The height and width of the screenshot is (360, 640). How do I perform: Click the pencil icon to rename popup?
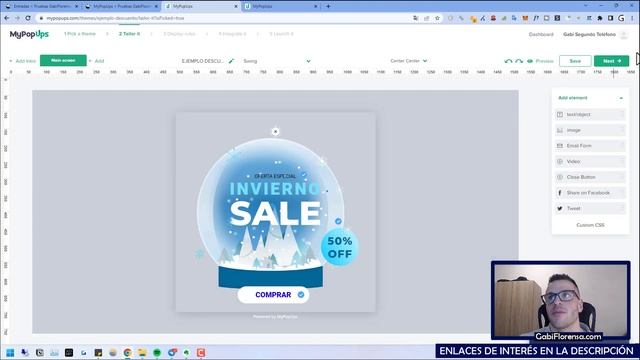(x=231, y=61)
